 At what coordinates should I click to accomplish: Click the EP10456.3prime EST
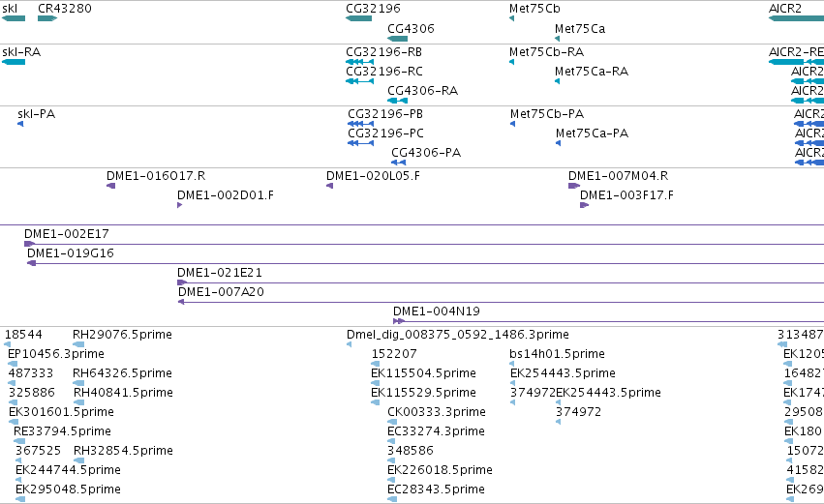click(13, 364)
